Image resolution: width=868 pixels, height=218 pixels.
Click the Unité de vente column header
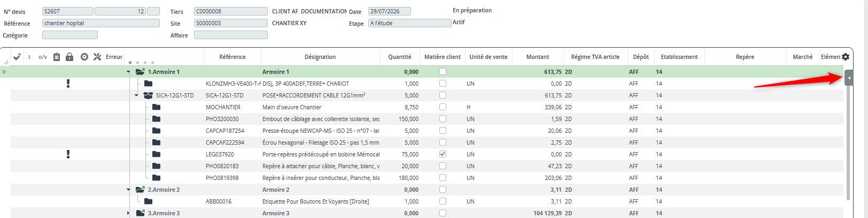coord(489,57)
